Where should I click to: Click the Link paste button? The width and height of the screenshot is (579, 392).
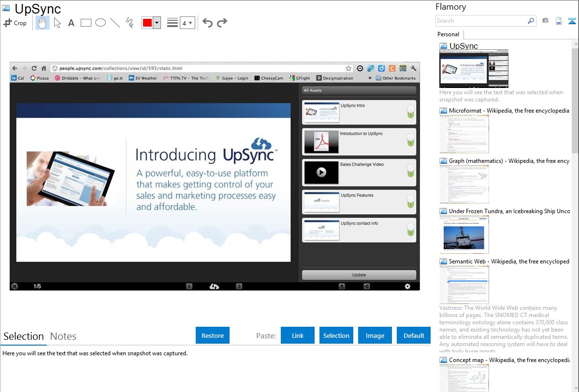298,335
